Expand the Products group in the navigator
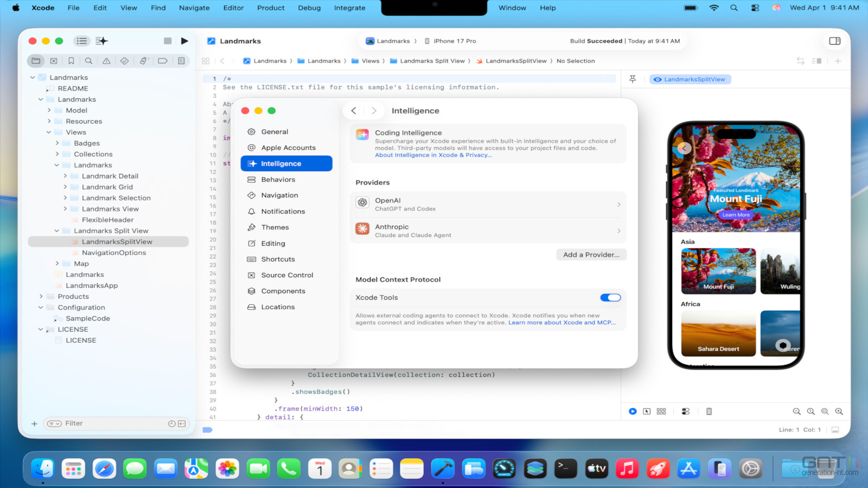The width and height of the screenshot is (868, 488). (41, 296)
